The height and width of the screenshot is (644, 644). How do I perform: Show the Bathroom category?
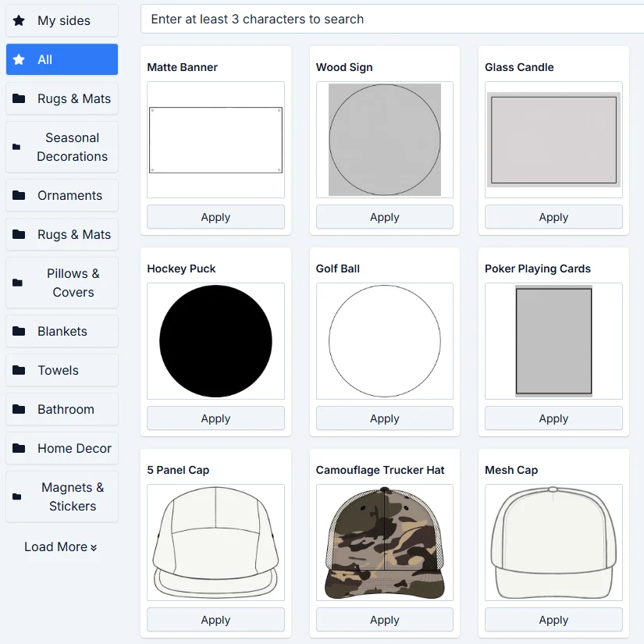62,409
